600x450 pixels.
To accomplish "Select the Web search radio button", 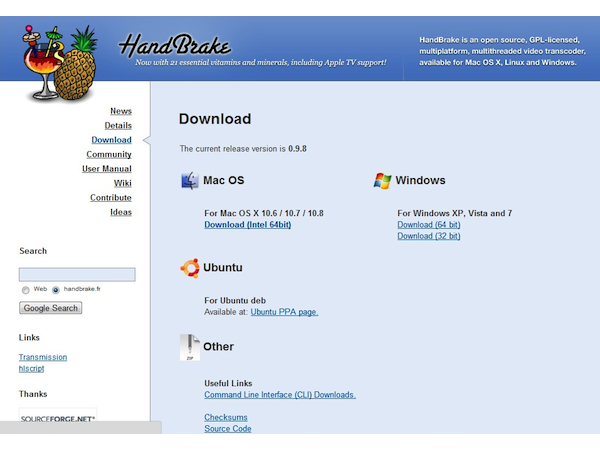I will tap(26, 290).
